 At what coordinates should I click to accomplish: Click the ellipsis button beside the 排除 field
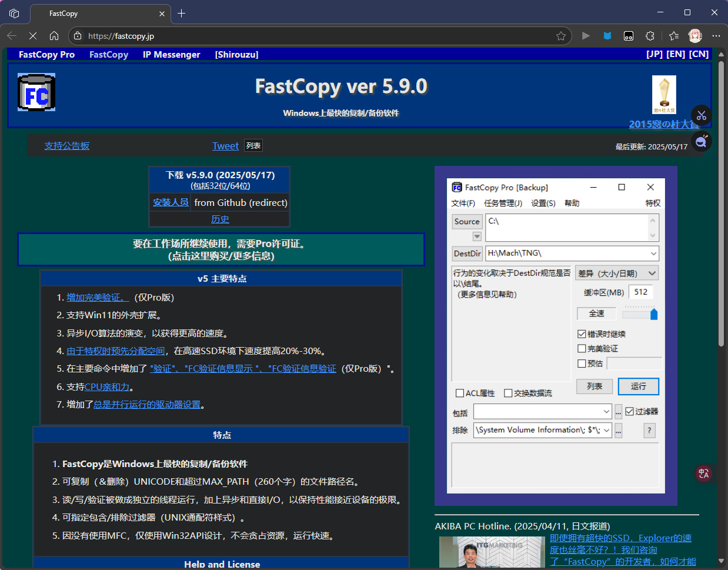pyautogui.click(x=618, y=430)
